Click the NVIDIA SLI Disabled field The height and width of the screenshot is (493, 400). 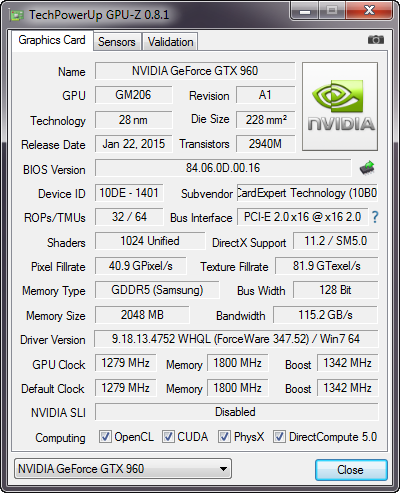point(237,412)
